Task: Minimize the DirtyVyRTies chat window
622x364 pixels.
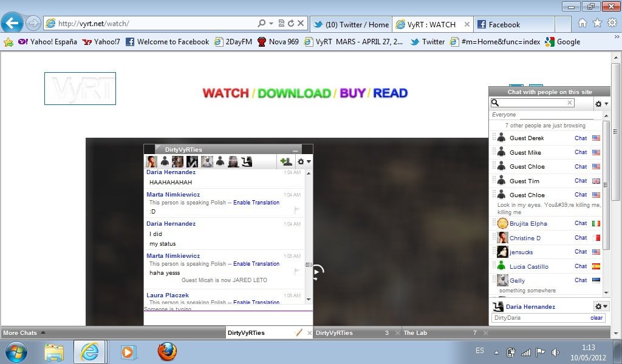Action: pos(295,150)
